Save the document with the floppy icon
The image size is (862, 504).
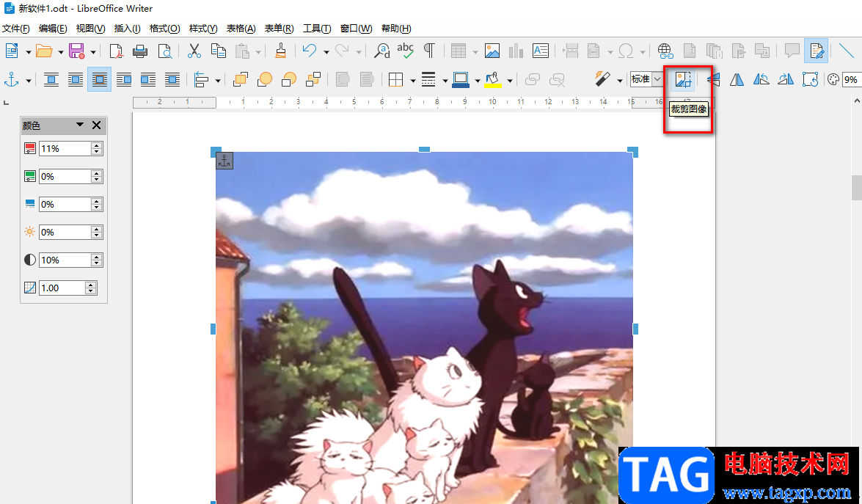point(76,51)
